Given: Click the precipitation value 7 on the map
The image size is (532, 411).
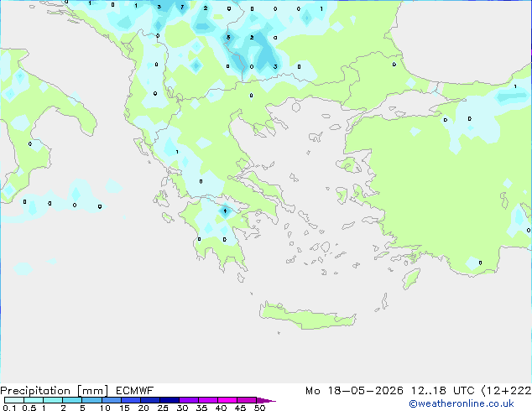Looking at the screenshot, I should pos(182,7).
